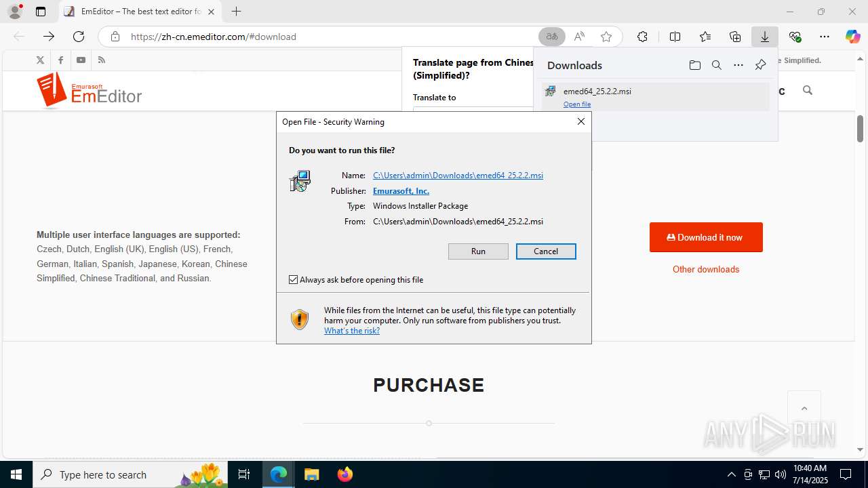
Task: Search downloads with the magnifier icon
Action: (716, 65)
